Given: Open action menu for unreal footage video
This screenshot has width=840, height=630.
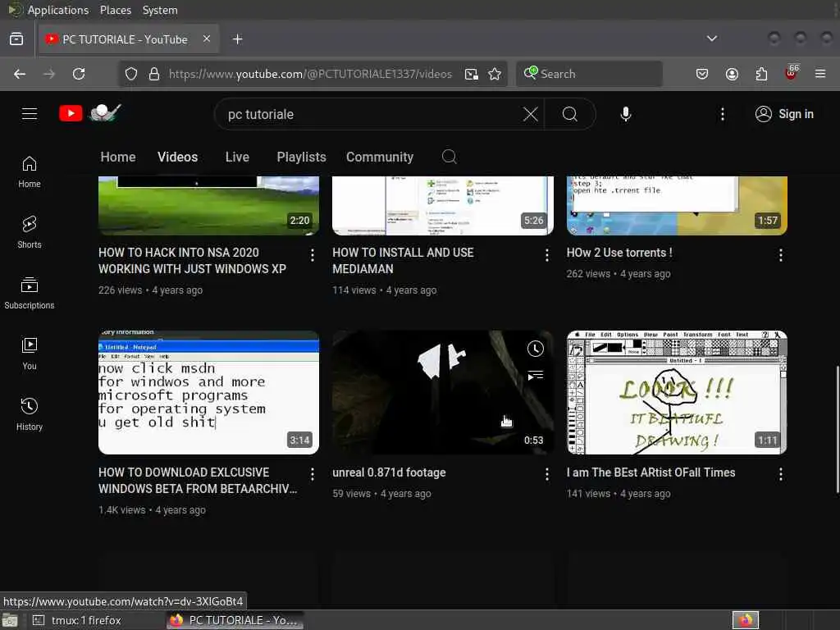Looking at the screenshot, I should [546, 473].
